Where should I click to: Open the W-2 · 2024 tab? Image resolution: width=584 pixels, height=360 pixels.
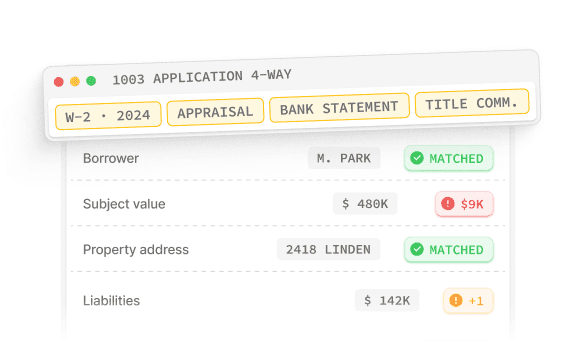point(108,116)
